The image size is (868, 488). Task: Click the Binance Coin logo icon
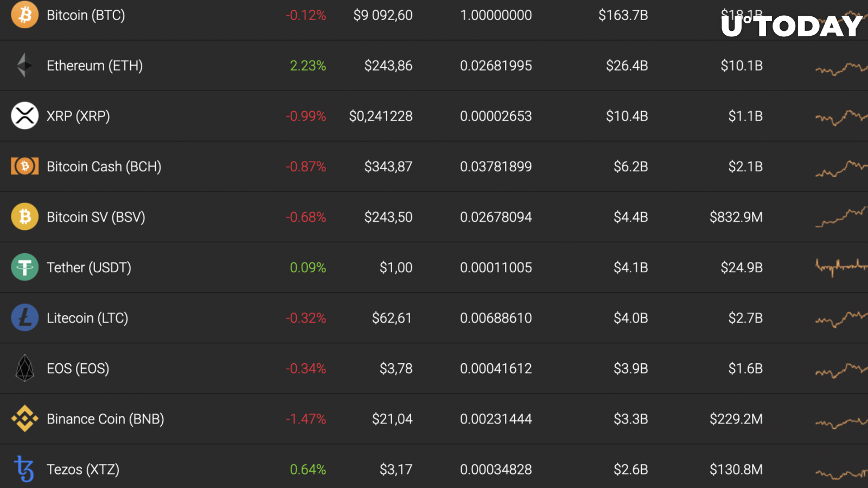[x=24, y=419]
